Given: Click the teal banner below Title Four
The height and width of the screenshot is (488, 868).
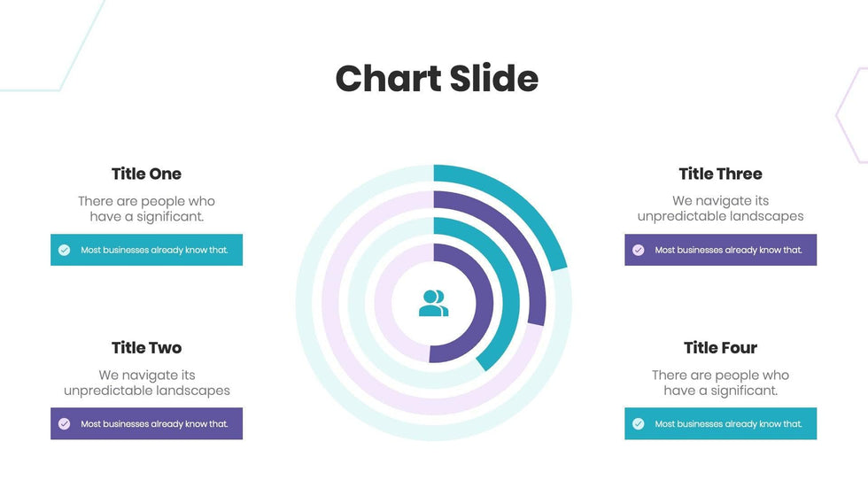Looking at the screenshot, I should click(x=720, y=423).
